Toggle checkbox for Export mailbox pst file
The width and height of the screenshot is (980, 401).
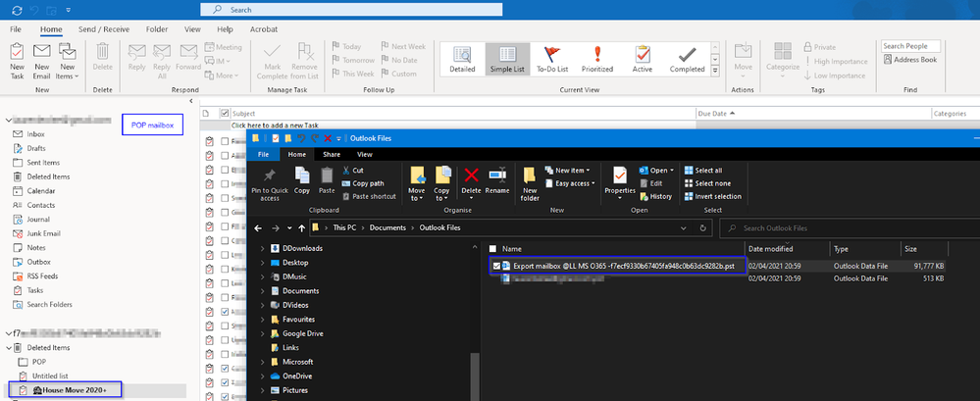(x=497, y=266)
